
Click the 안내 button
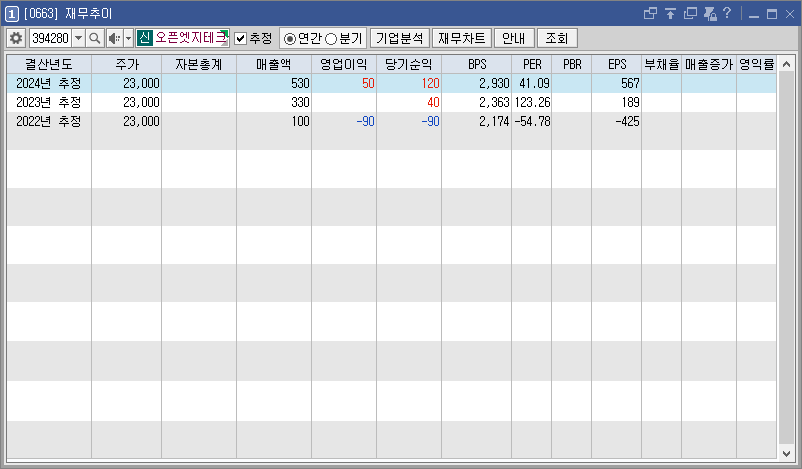(514, 38)
